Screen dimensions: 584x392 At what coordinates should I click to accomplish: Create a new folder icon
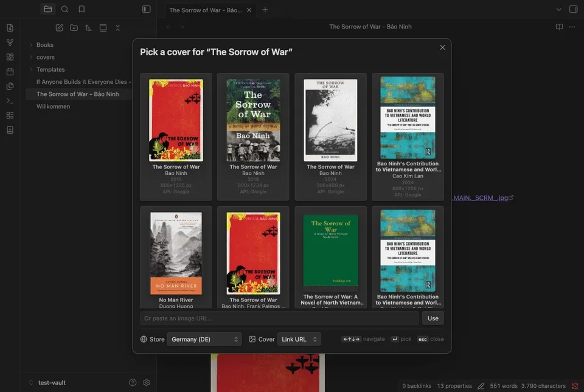coord(74,28)
